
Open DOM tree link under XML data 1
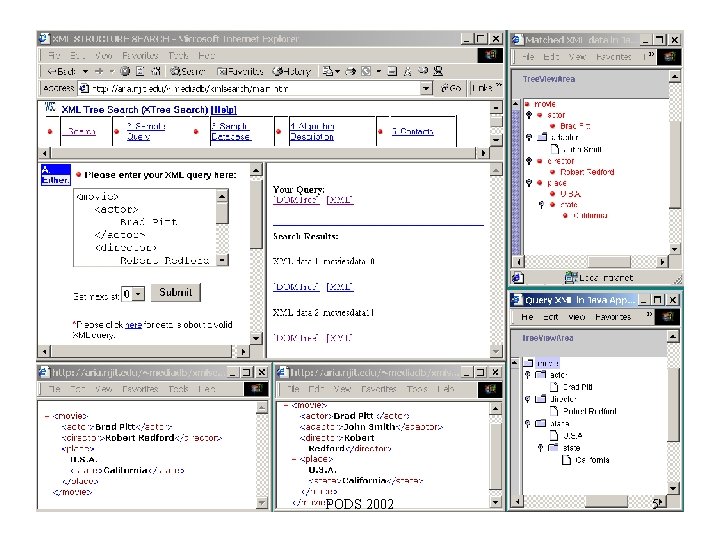296,287
